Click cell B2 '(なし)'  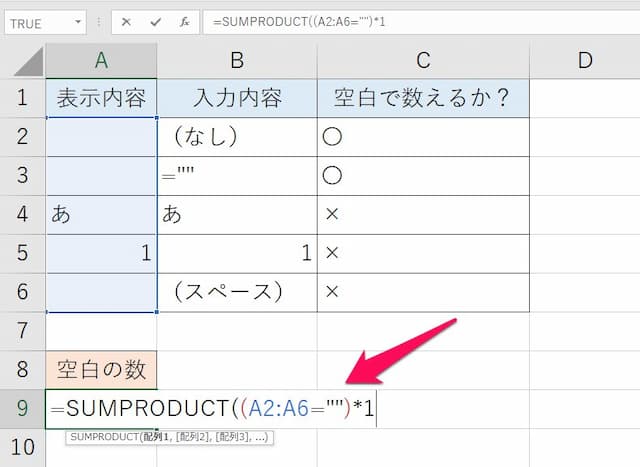237,137
